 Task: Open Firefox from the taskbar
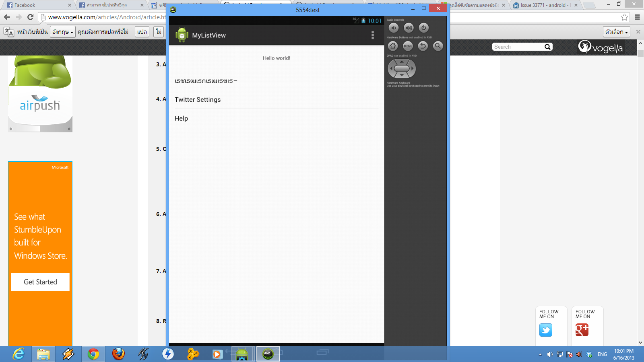tap(118, 354)
